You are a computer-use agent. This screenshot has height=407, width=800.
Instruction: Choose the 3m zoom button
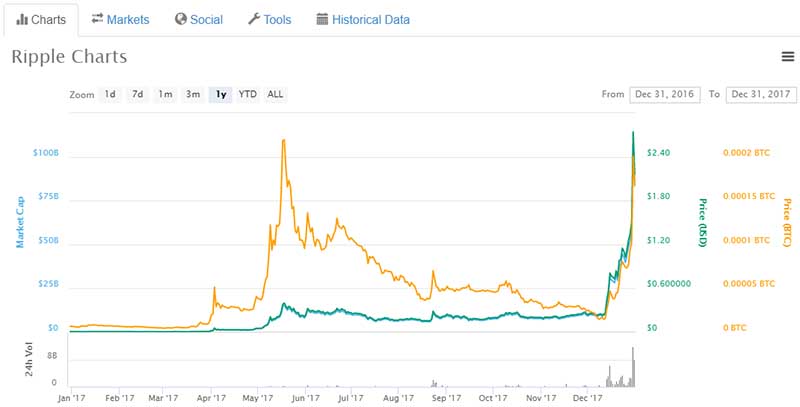[193, 95]
